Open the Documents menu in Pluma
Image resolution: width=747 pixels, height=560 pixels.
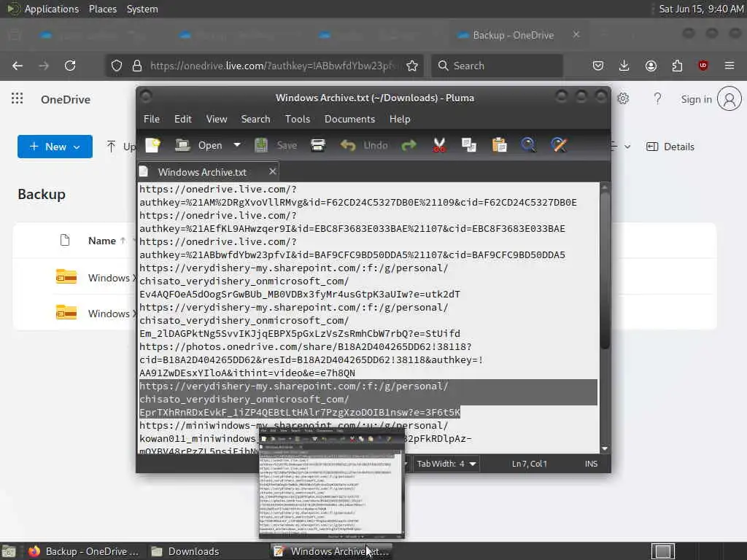coord(349,119)
